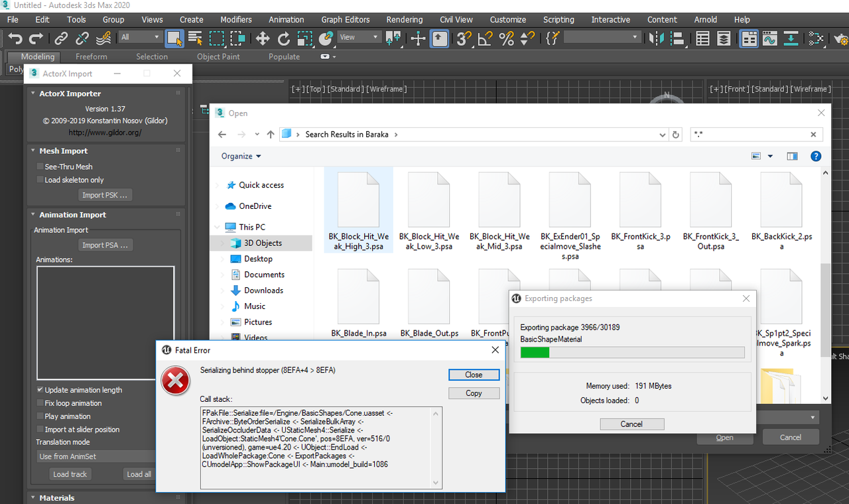The image size is (849, 504).
Task: Enable Play animation checkbox
Action: click(40, 416)
